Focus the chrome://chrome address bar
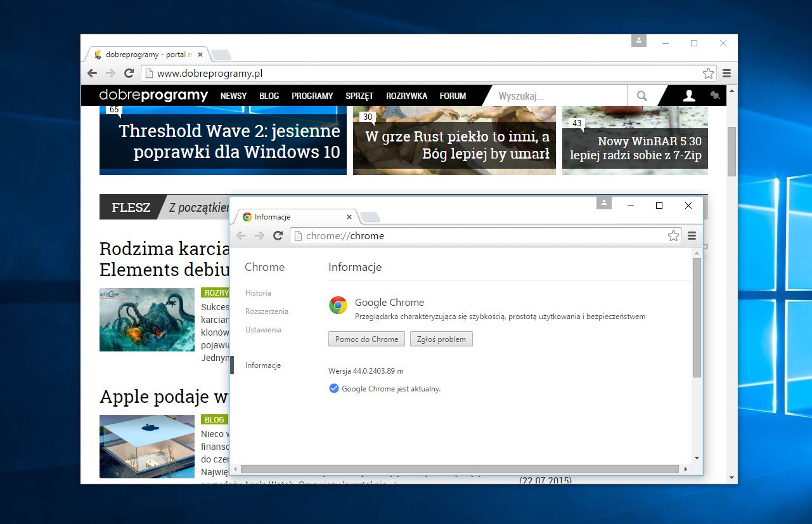Screen dimensions: 812x524 pyautogui.click(x=486, y=236)
